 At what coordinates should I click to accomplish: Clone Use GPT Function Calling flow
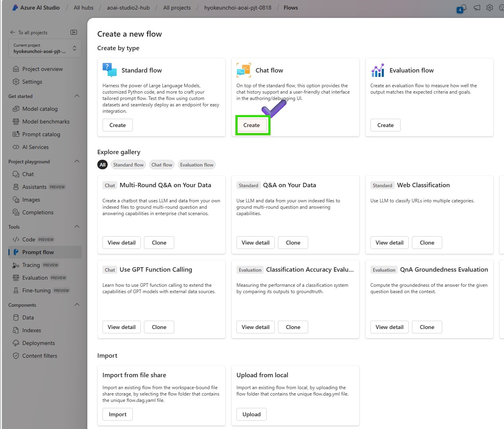pyautogui.click(x=159, y=327)
